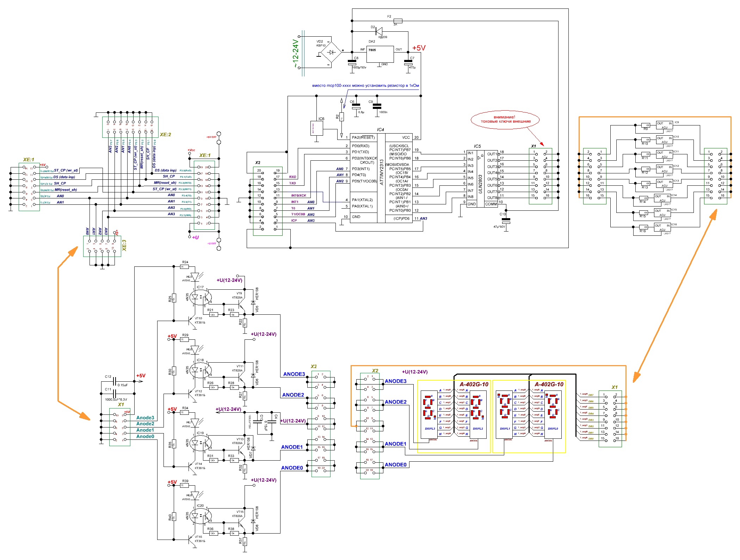Click the IC17 4N35 optocoupler symbol
The image size is (740, 560).
tap(200, 298)
